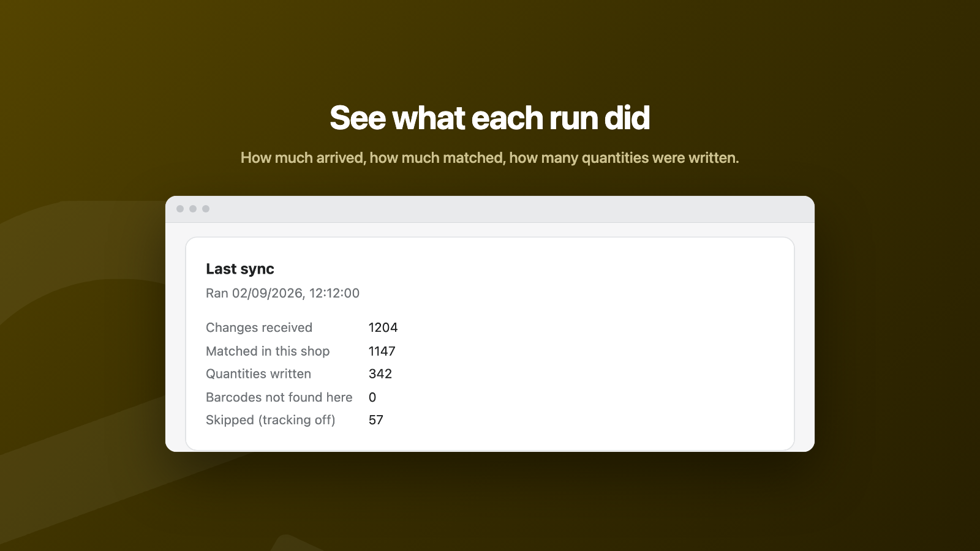Select the 1147 matched value
The image size is (980, 551).
pos(382,351)
